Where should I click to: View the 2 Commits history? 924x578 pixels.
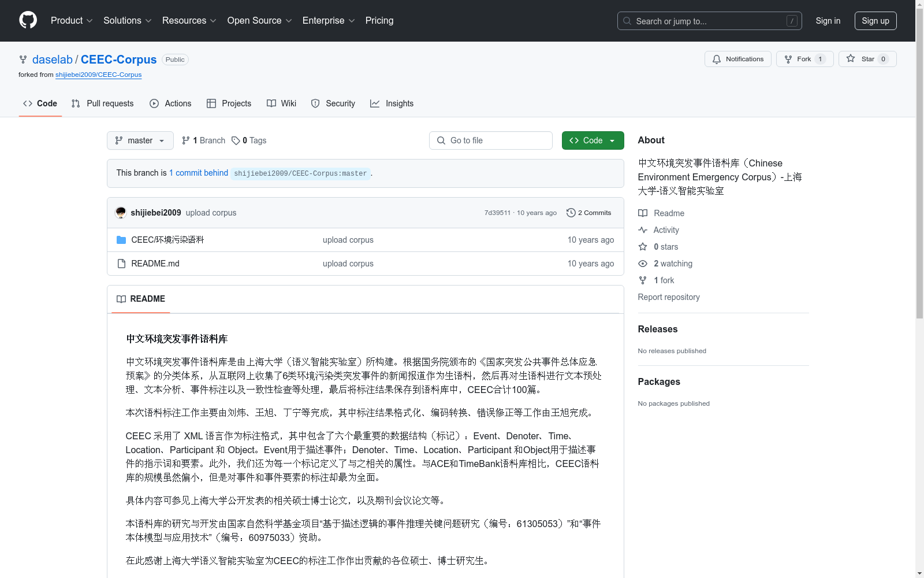589,213
